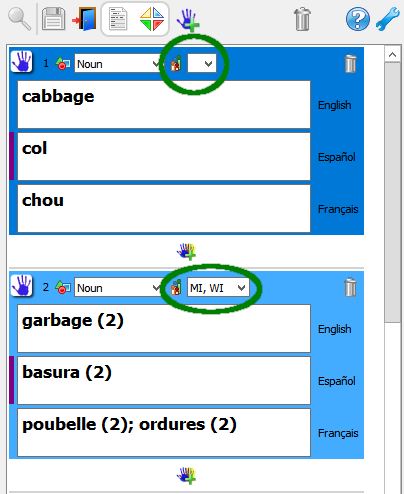Click the hand sign icon of entry 1

pos(21,61)
